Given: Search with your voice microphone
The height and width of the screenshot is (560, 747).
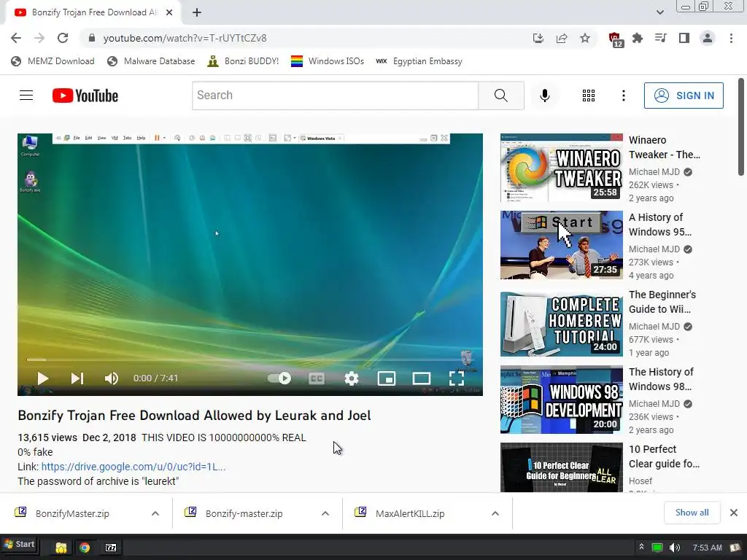Looking at the screenshot, I should pyautogui.click(x=544, y=96).
